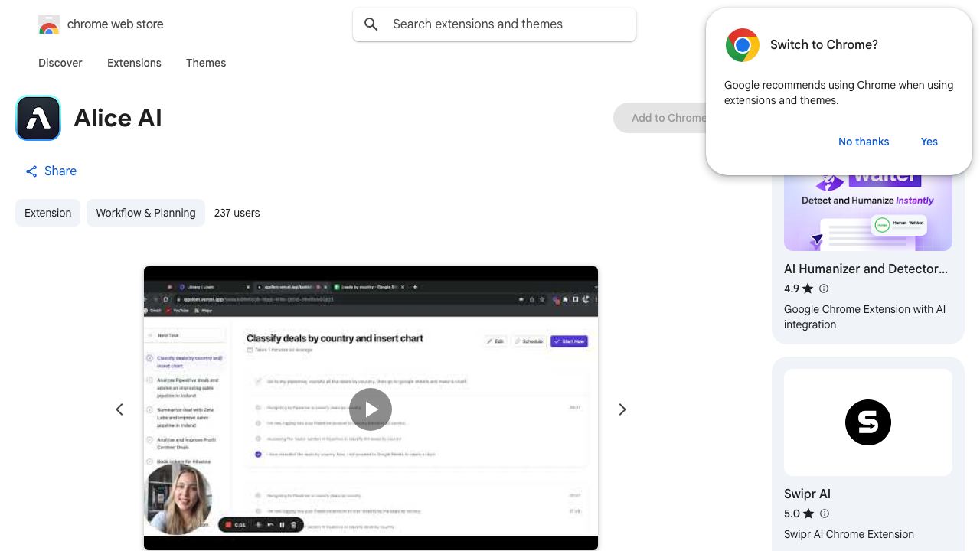
Task: Open Swipr AI logo thumbnail
Action: click(868, 422)
